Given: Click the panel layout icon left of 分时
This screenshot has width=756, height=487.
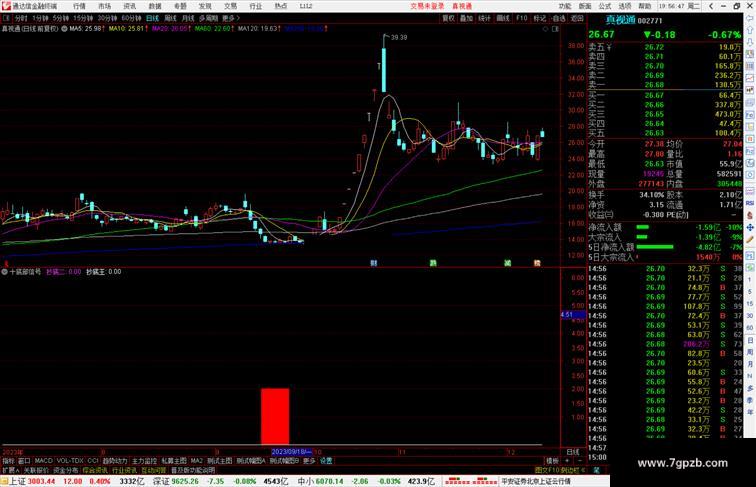Looking at the screenshot, I should click(x=6, y=18).
